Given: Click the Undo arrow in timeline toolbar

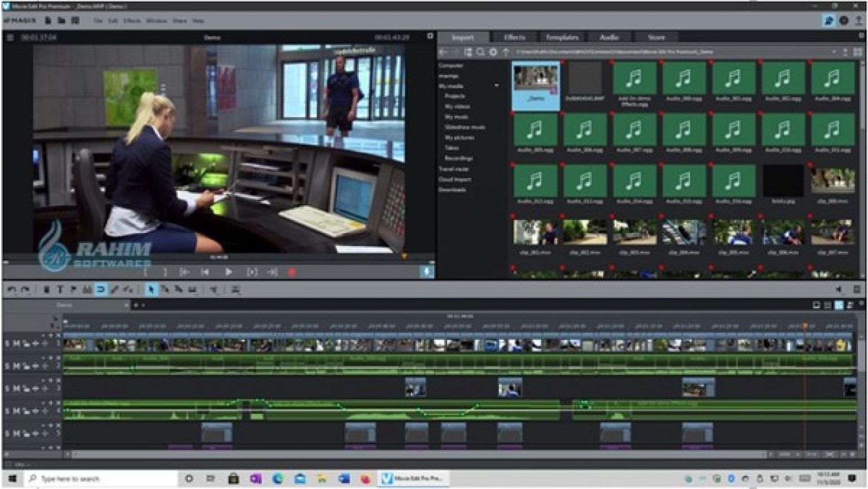Looking at the screenshot, I should pos(12,289).
